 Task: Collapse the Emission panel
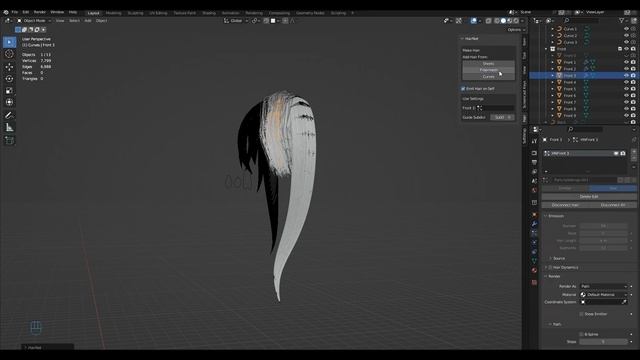point(546,216)
